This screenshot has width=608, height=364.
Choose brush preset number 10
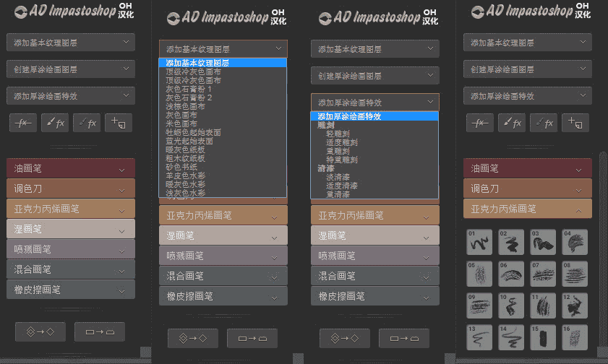(511, 305)
